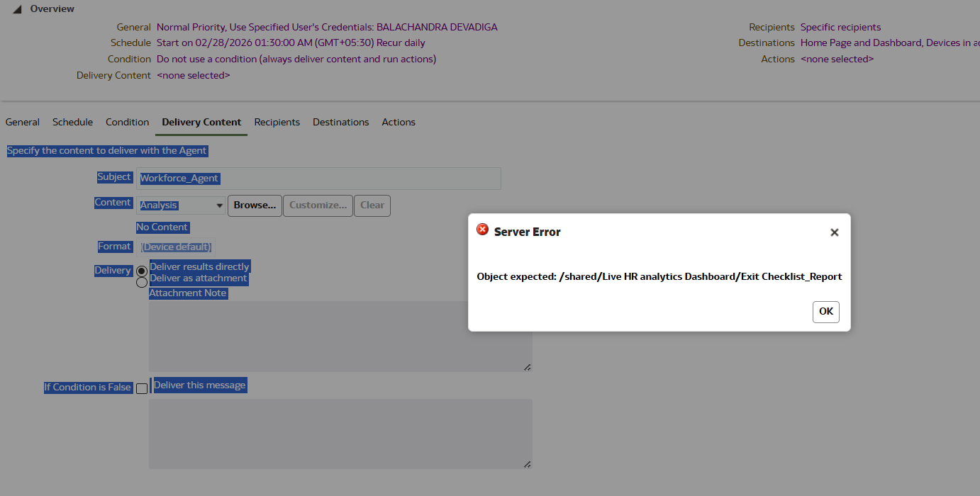Viewport: 980px width, 496px height.
Task: Open the Condition tab
Action: pyautogui.click(x=128, y=122)
